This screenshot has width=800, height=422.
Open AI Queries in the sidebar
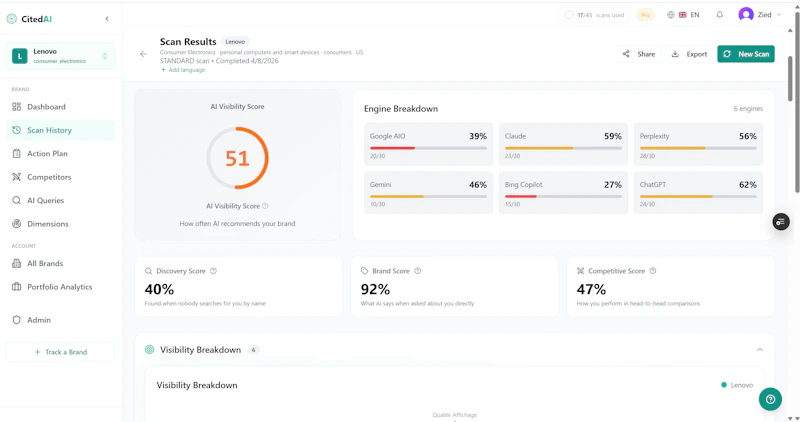60,201
